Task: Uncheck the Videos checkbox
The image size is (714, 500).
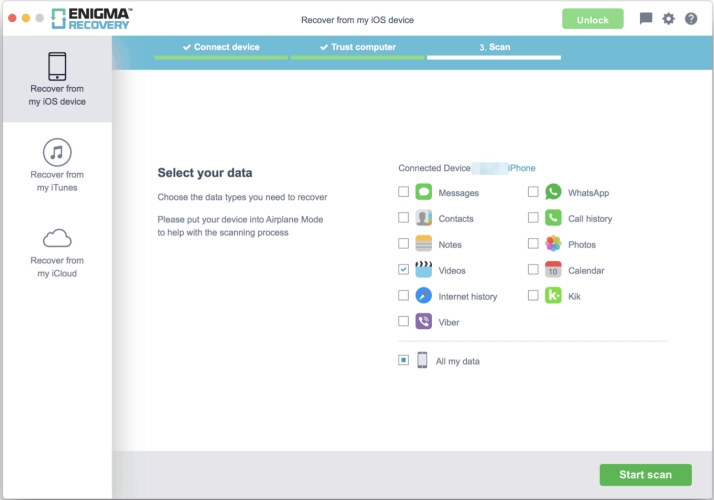Action: (x=403, y=270)
